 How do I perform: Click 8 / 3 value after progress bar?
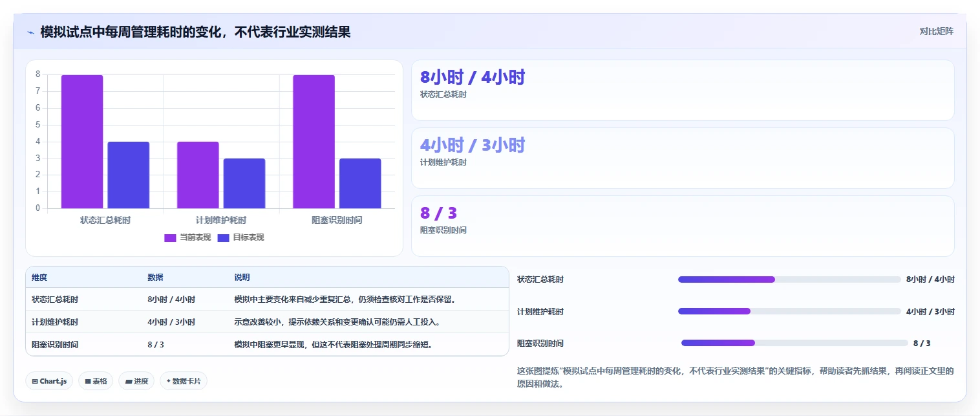pyautogui.click(x=922, y=344)
